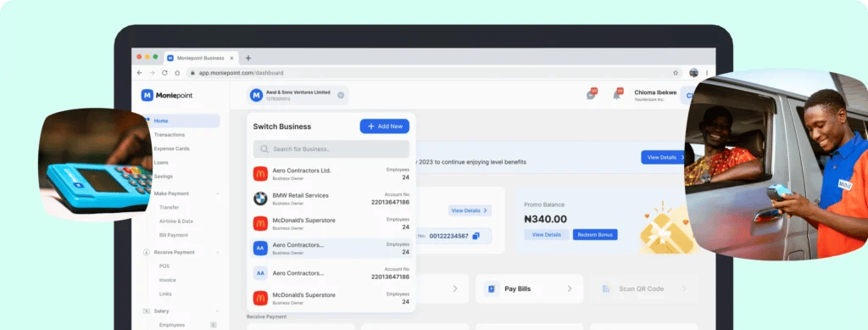
Task: Collapse the Receive Payment section chevron
Action: click(x=217, y=253)
